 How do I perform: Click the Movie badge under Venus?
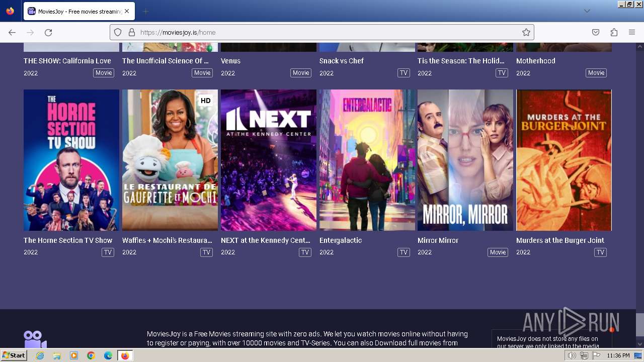(x=301, y=73)
